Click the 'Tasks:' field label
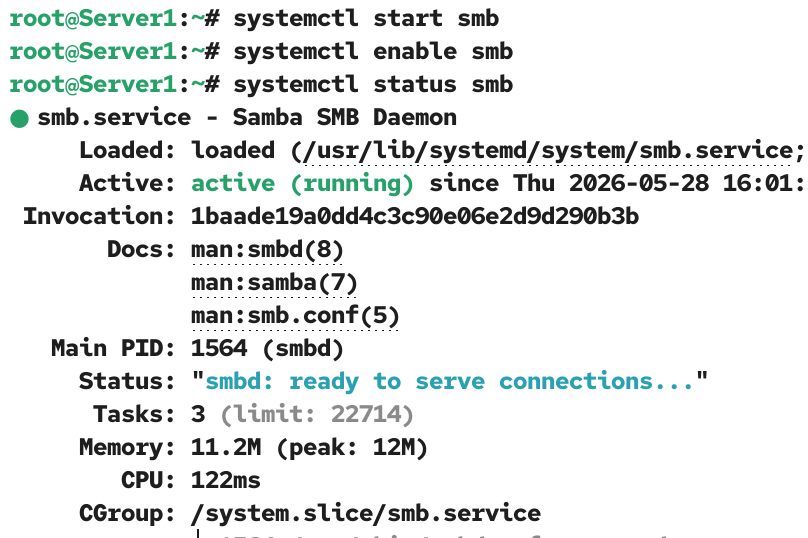This screenshot has height=538, width=808. coord(134,415)
